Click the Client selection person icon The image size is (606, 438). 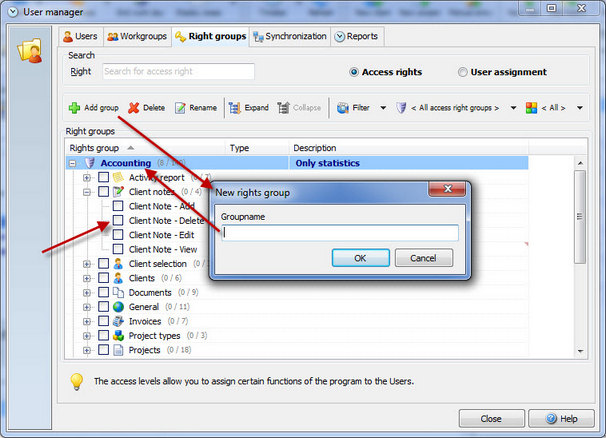pos(118,264)
